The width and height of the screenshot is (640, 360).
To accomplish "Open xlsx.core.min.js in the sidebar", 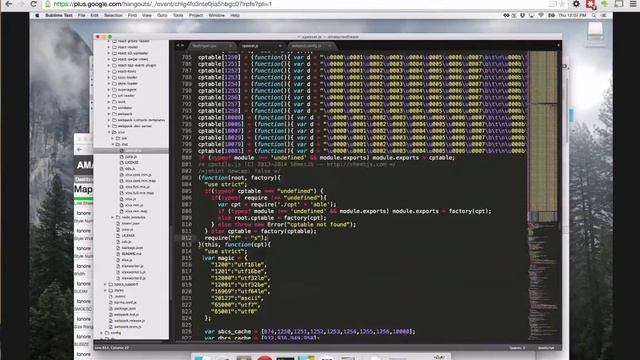I will (138, 175).
